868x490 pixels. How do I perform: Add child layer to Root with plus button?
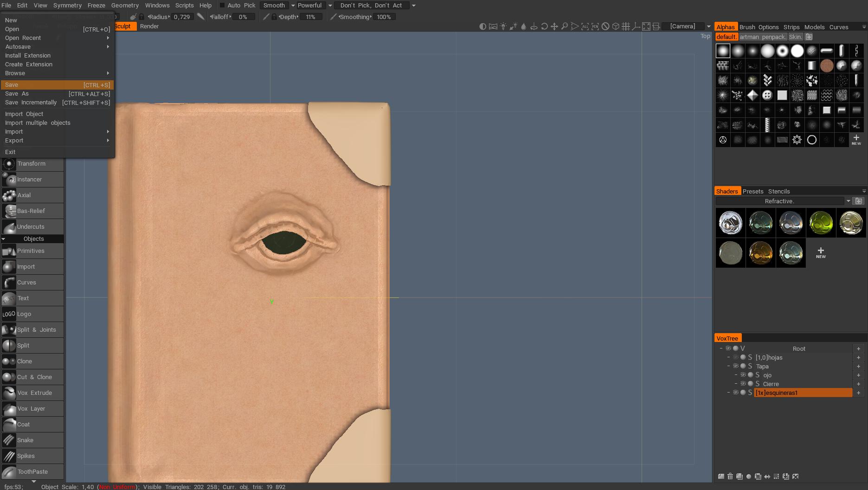pos(858,348)
